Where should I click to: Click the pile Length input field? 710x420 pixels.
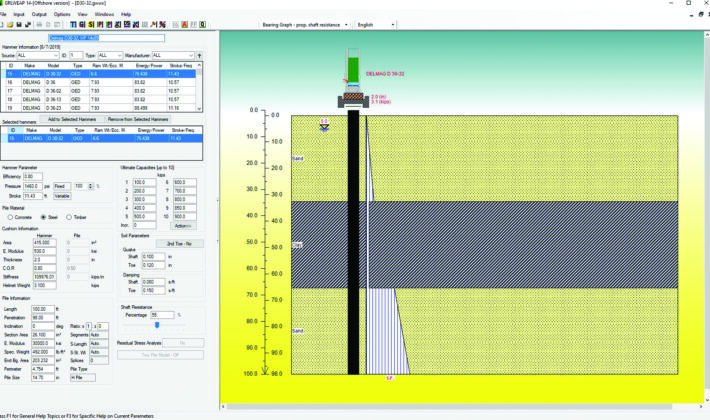45,309
